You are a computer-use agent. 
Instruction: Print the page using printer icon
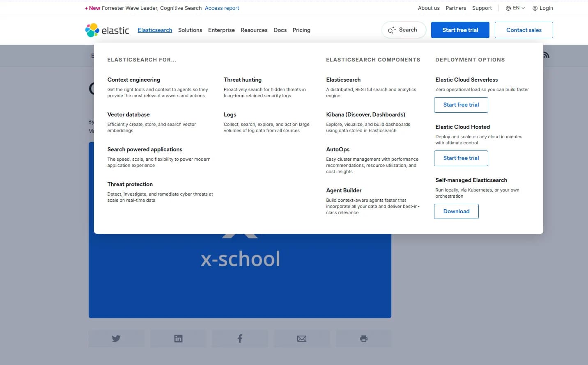point(364,339)
